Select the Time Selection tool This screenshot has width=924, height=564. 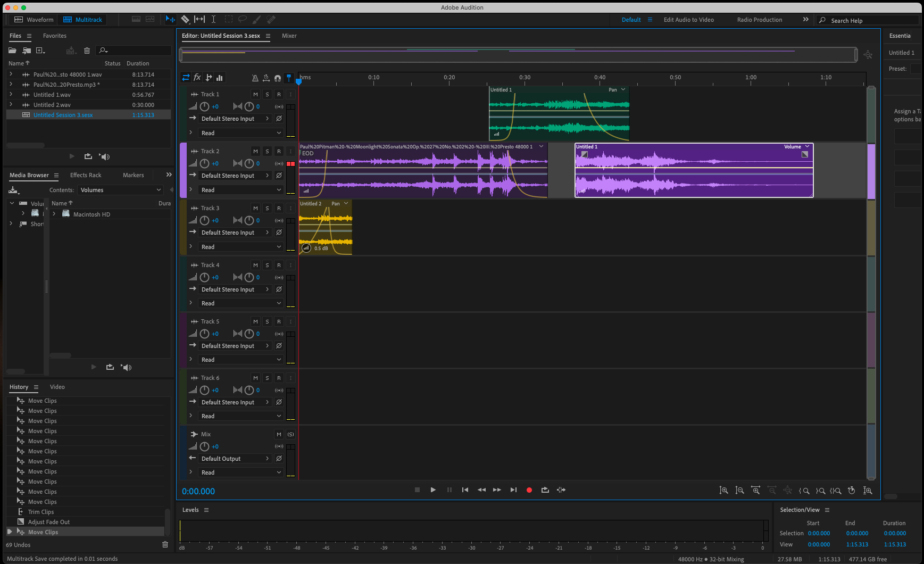click(213, 20)
